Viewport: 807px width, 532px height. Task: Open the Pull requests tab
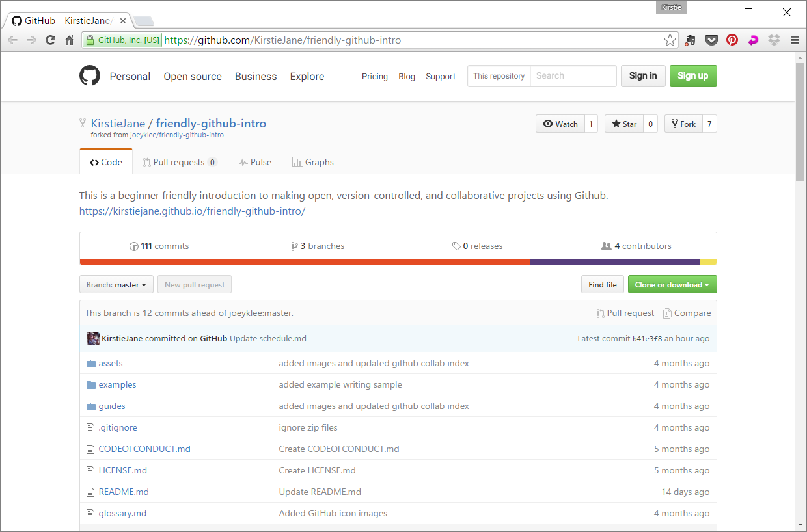[x=180, y=162]
